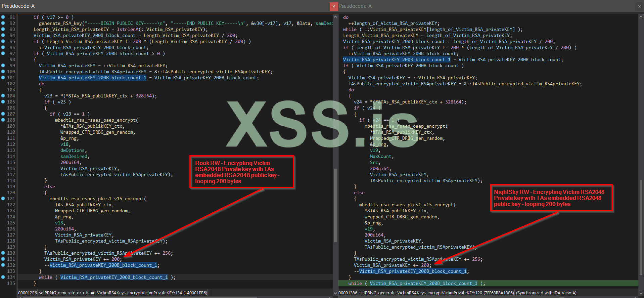Image resolution: width=644 pixels, height=298 pixels.
Task: Click highlighted block_count_1 variable on line 101
Action: click(x=92, y=78)
